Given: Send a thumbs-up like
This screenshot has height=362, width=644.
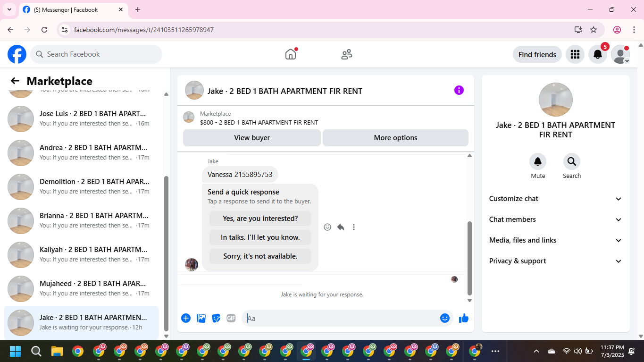Looking at the screenshot, I should 464,318.
